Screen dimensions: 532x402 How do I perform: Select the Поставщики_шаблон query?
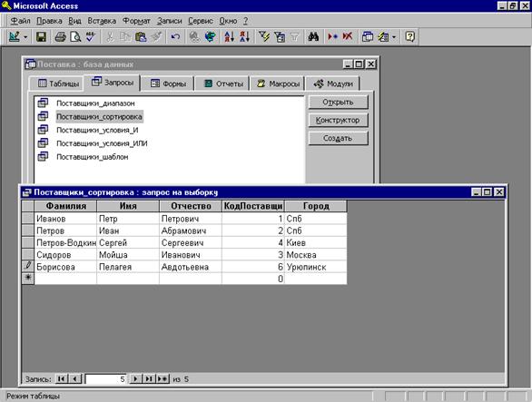click(93, 157)
